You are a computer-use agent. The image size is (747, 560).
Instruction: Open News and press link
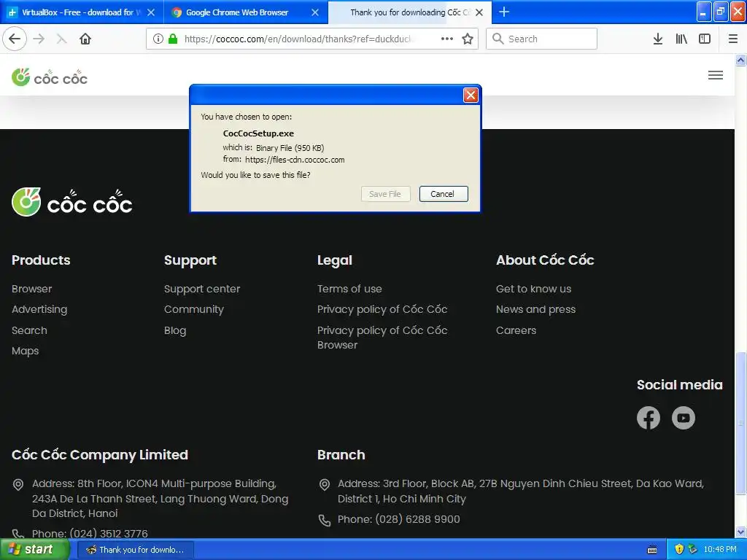[535, 309]
